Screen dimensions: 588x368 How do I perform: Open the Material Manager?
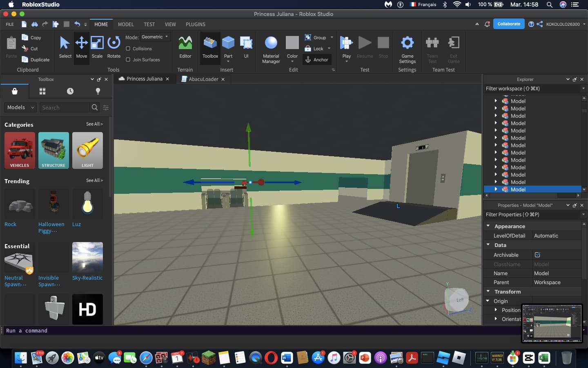[271, 49]
